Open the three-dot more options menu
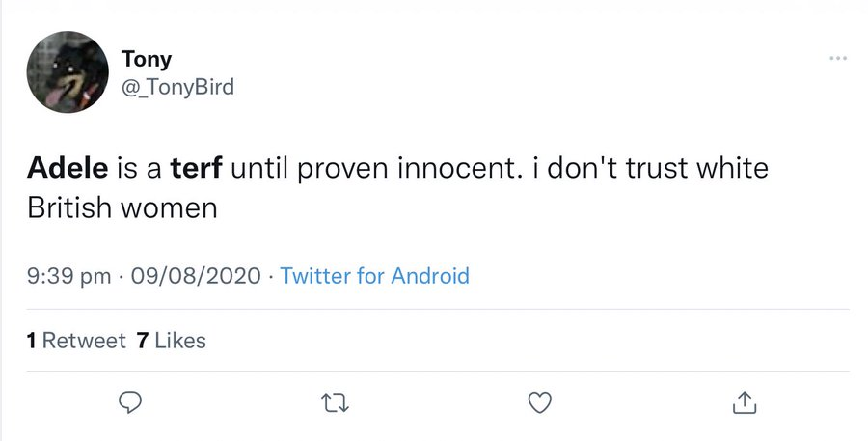 pos(838,58)
